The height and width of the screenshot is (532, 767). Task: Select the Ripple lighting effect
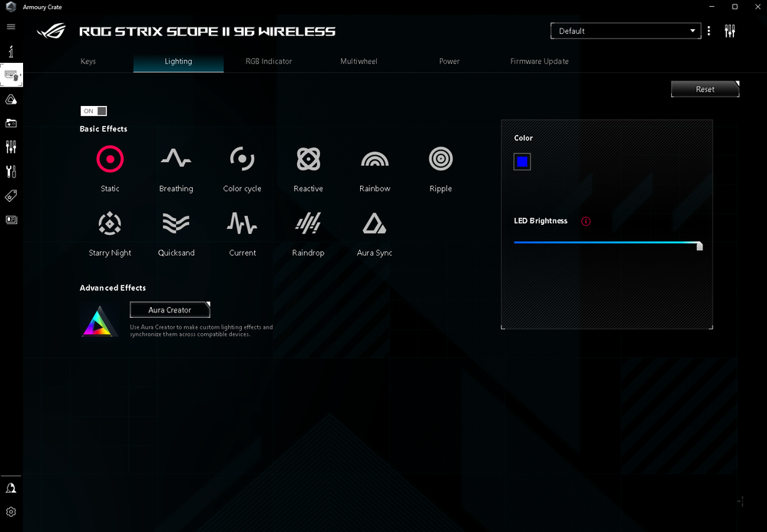coord(441,169)
